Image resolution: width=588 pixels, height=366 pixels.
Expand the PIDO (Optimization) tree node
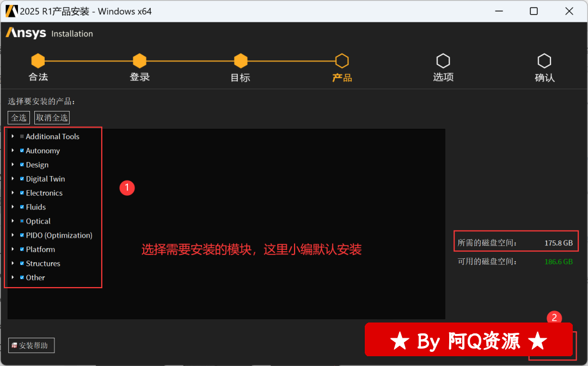[13, 235]
